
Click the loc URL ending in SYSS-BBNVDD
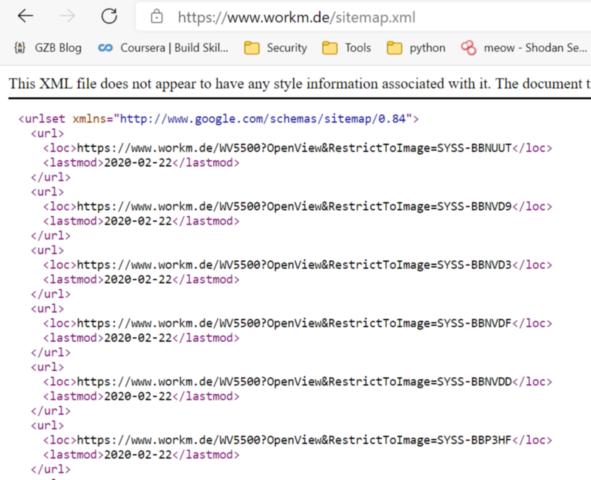(294, 382)
